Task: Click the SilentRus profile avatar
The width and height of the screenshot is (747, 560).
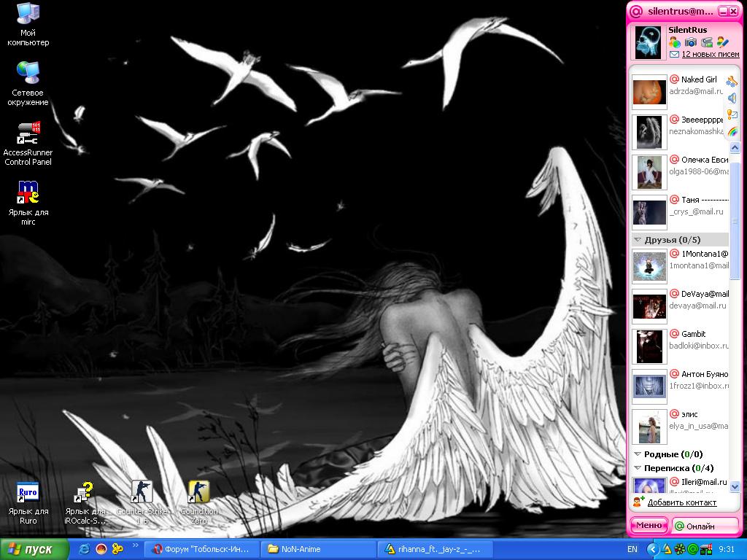Action: pyautogui.click(x=648, y=42)
